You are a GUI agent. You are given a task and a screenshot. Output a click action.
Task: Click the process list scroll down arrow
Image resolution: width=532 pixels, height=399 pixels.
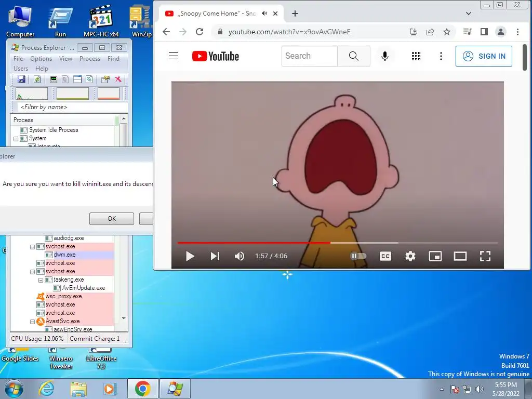[x=124, y=318]
